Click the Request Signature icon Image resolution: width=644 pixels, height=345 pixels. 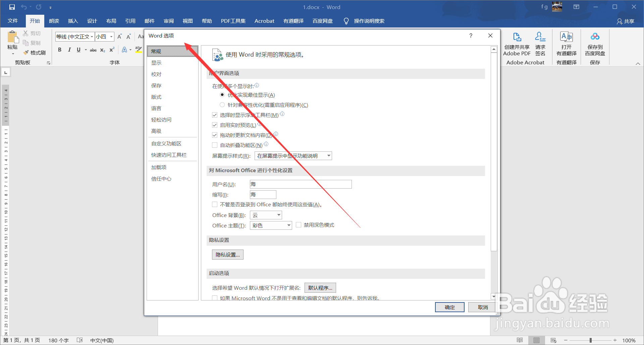pyautogui.click(x=540, y=37)
